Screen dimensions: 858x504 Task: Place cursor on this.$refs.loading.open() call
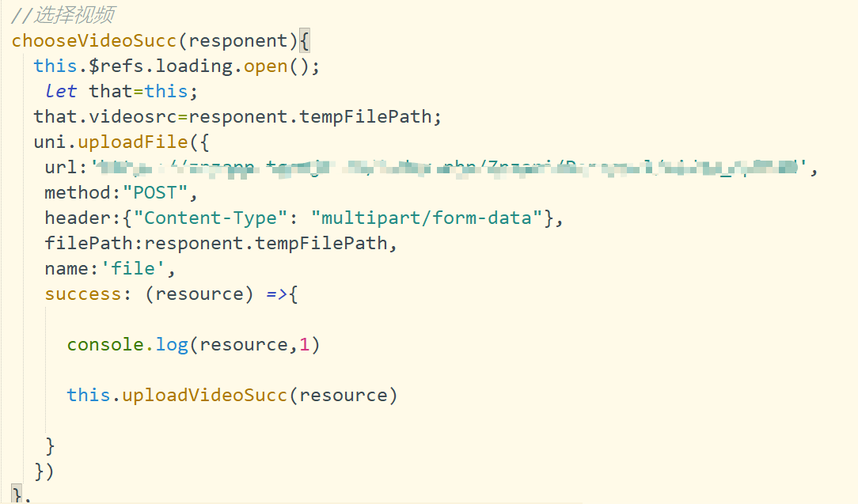click(x=176, y=66)
